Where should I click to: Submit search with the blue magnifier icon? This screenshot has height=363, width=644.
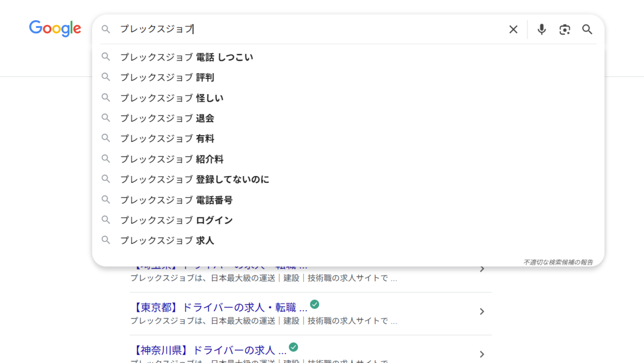(x=587, y=29)
